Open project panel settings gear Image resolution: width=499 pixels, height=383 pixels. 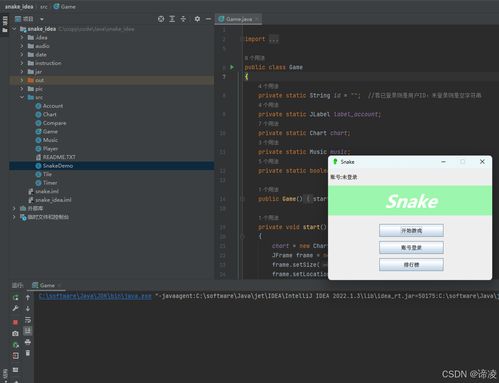pyautogui.click(x=197, y=19)
